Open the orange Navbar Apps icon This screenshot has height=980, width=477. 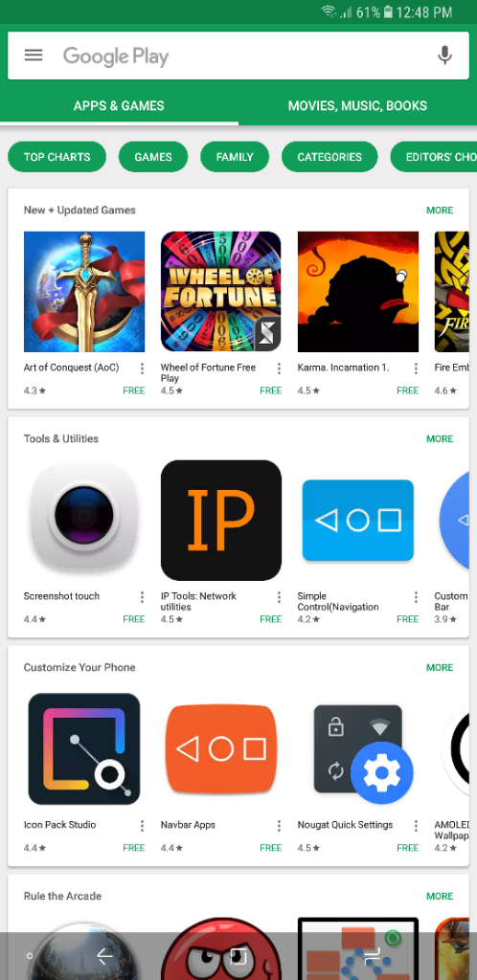pos(220,748)
